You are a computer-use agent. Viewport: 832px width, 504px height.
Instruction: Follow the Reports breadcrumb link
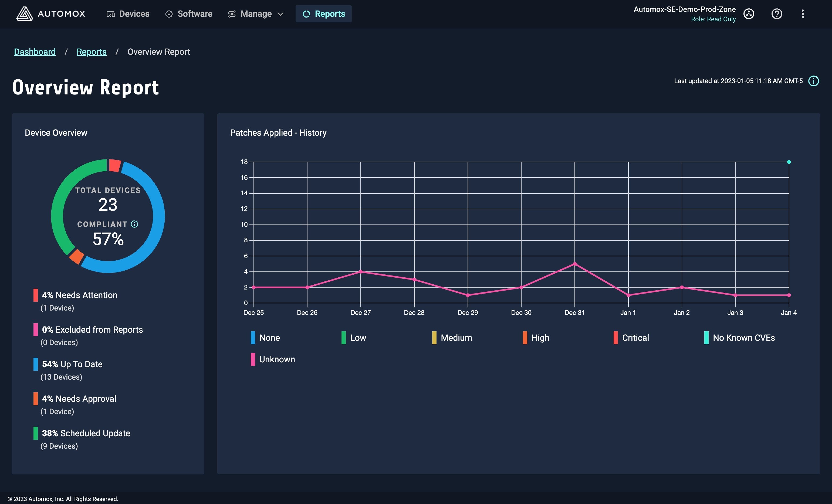tap(92, 52)
